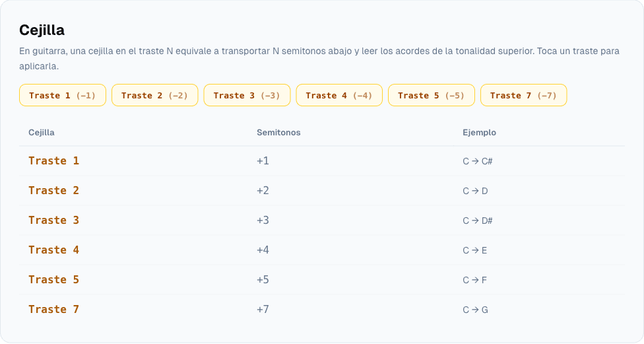Screen dimensions: 644x344
Task: Tap the Traste 5 (−5) chip
Action: click(x=432, y=95)
